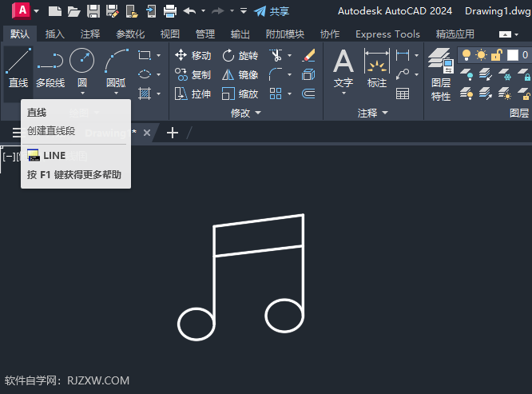532x394 pixels.
Task: Switch to the Parametric (参数化) tab
Action: point(130,34)
